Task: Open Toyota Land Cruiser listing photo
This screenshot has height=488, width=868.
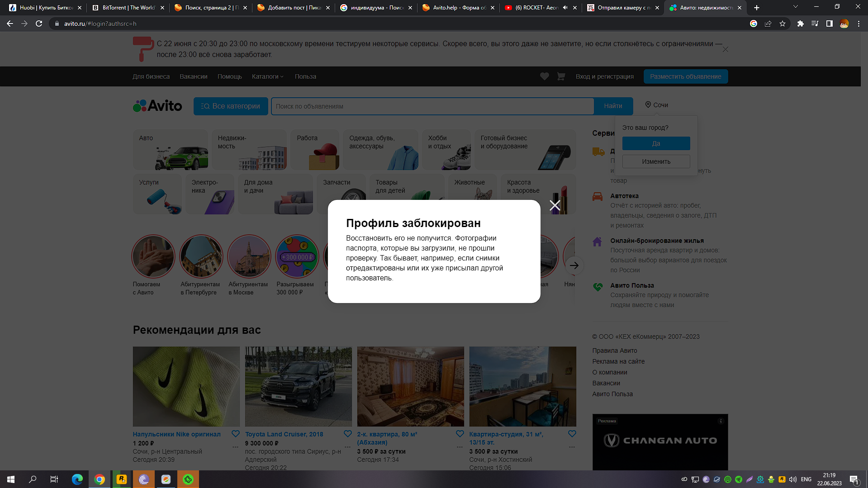Action: coord(299,386)
